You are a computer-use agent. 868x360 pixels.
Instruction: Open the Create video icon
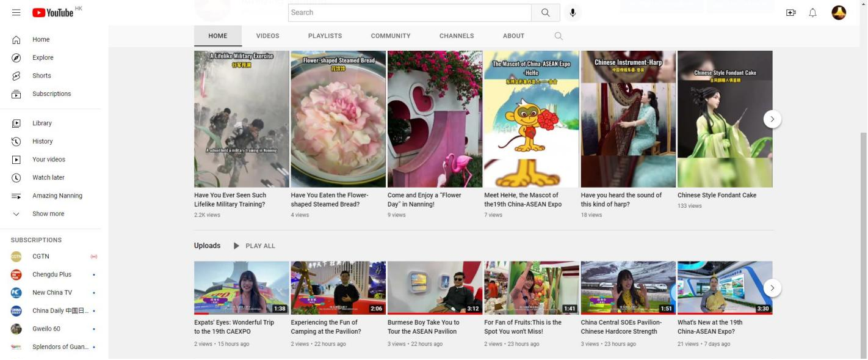[x=790, y=12]
